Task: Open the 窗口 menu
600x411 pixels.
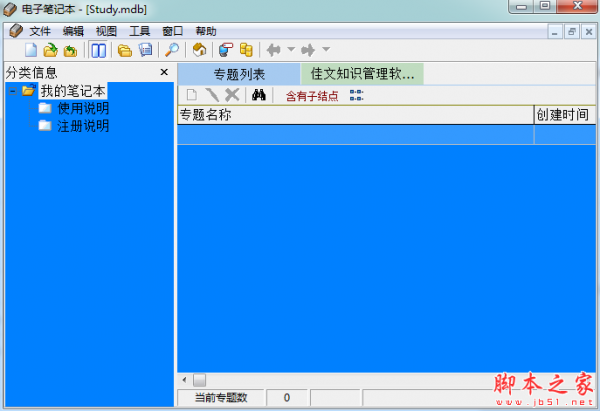Action: point(173,31)
